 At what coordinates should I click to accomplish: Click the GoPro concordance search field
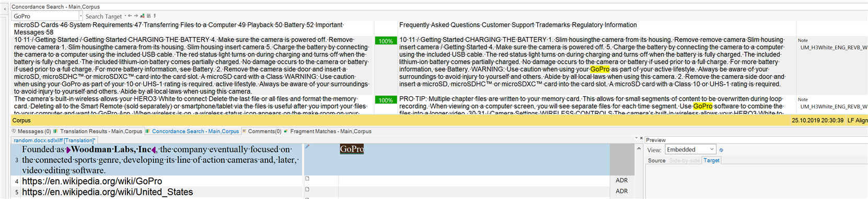pos(45,16)
